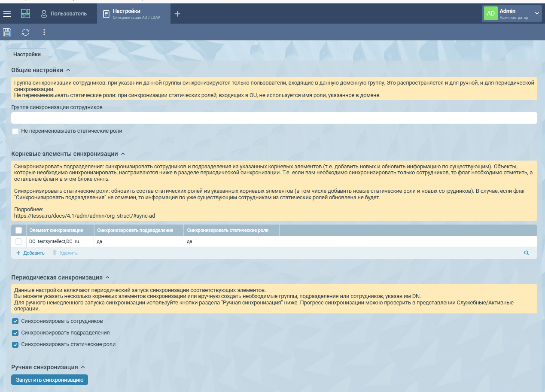This screenshot has width=545, height=392.
Task: Click the AD user avatar
Action: point(490,14)
